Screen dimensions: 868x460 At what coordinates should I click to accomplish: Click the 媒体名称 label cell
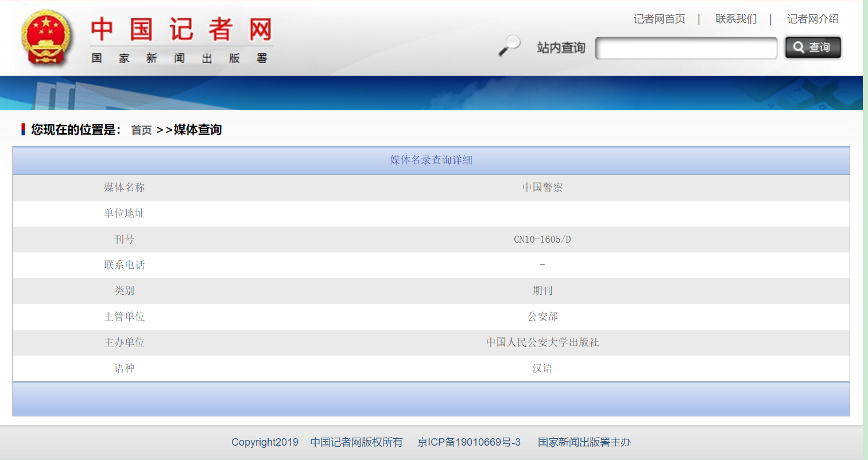tap(125, 188)
